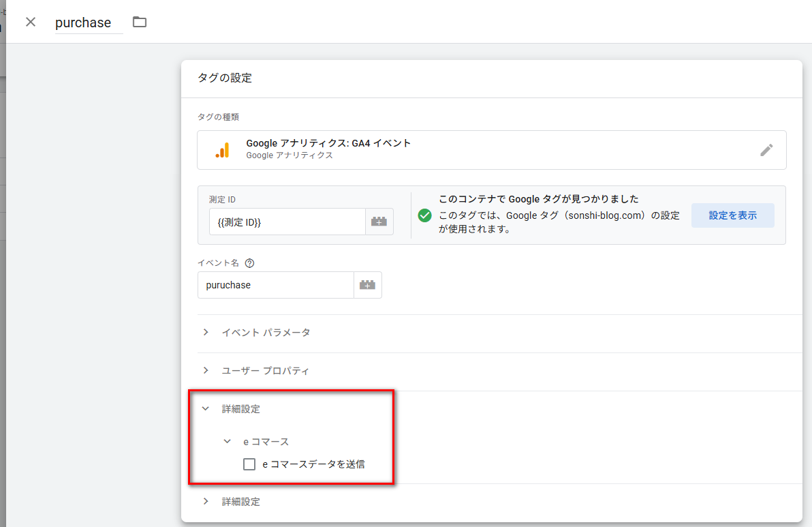Select the Google Analytics GA4 event tag type
This screenshot has height=527, width=812.
(491, 150)
